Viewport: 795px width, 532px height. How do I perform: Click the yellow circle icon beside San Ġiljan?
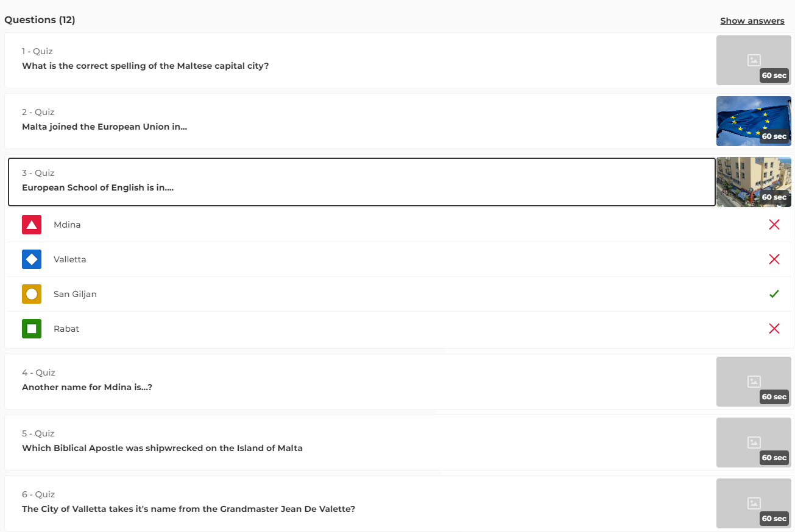pos(32,294)
